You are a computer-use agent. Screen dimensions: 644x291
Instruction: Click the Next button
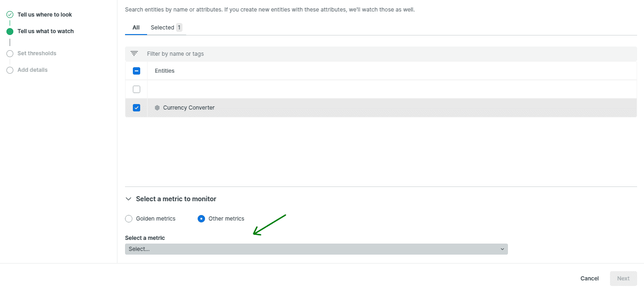pos(623,279)
